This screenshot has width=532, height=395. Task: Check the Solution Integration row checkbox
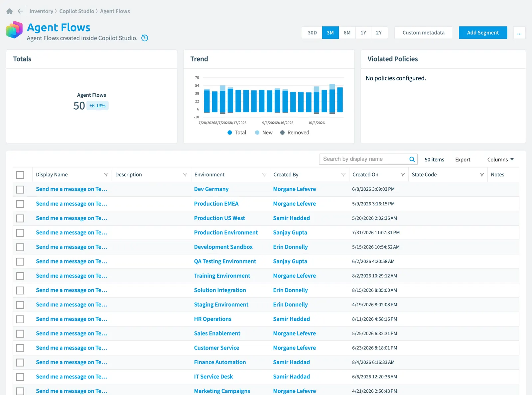(x=20, y=290)
